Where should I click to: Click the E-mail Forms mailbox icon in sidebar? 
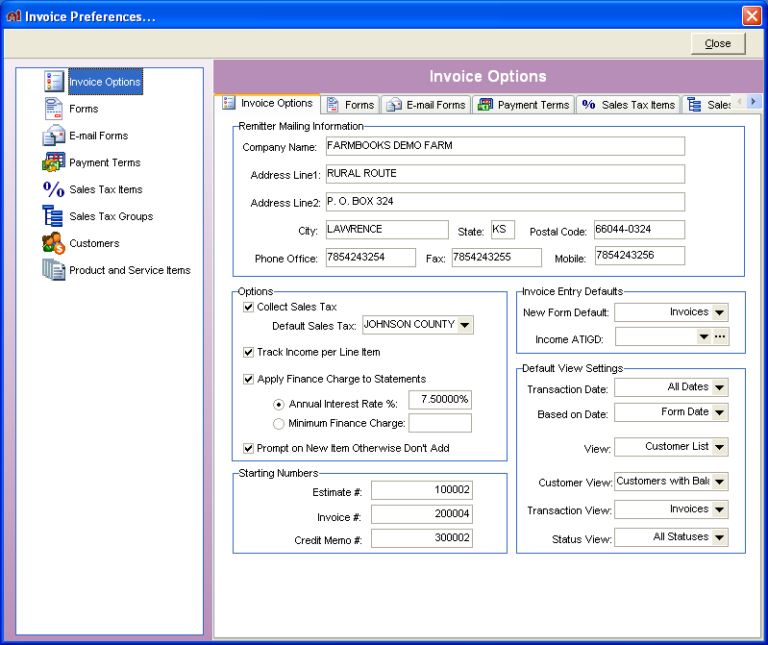[x=54, y=135]
